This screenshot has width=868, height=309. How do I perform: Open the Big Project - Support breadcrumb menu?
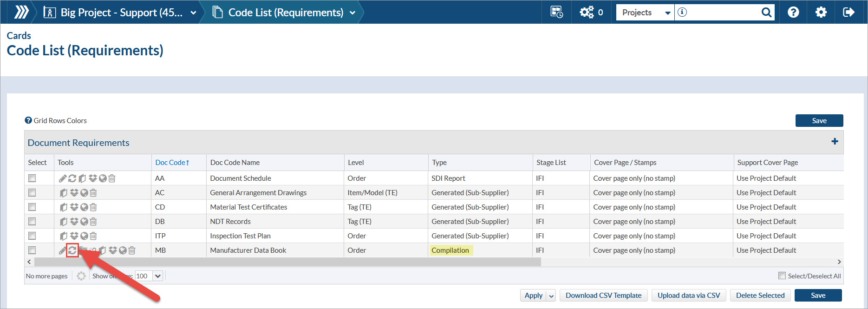click(x=193, y=13)
